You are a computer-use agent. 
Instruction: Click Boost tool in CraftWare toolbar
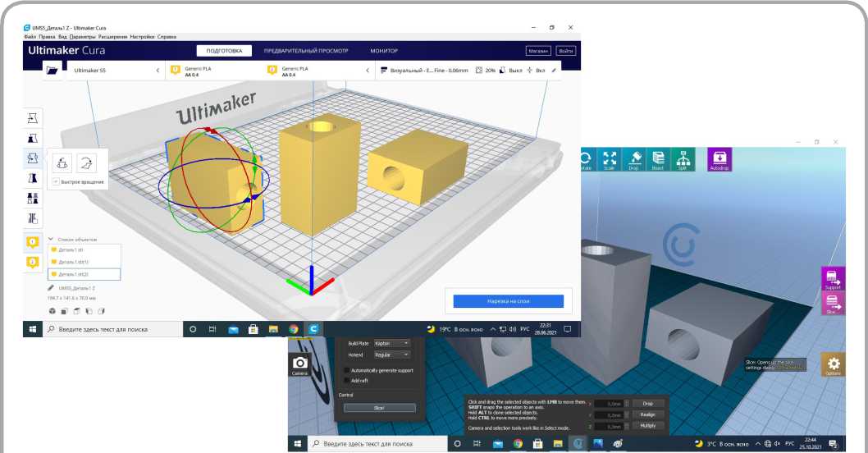pos(658,159)
